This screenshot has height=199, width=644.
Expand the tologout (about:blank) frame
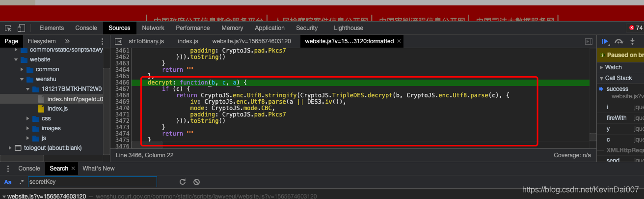click(x=11, y=148)
